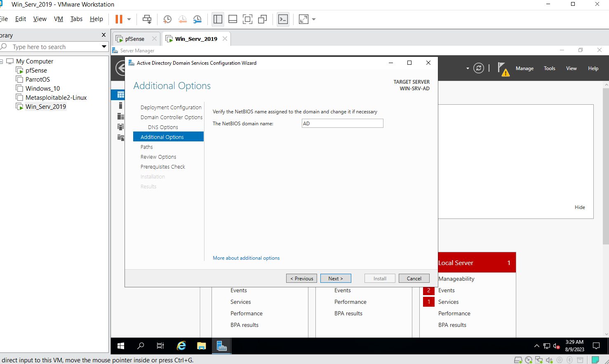Open the VMware Help menu
This screenshot has width=609, height=364.
coord(96,19)
